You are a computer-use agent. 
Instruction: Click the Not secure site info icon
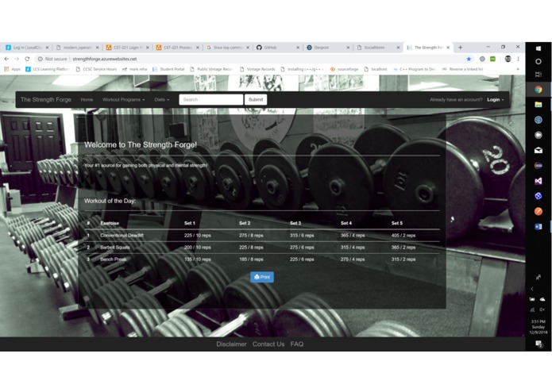41,59
